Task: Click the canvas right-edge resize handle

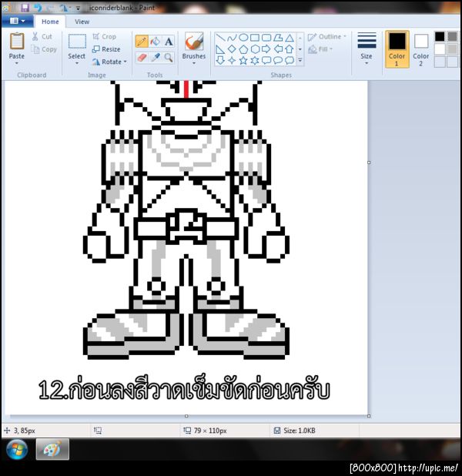Action: [369, 163]
